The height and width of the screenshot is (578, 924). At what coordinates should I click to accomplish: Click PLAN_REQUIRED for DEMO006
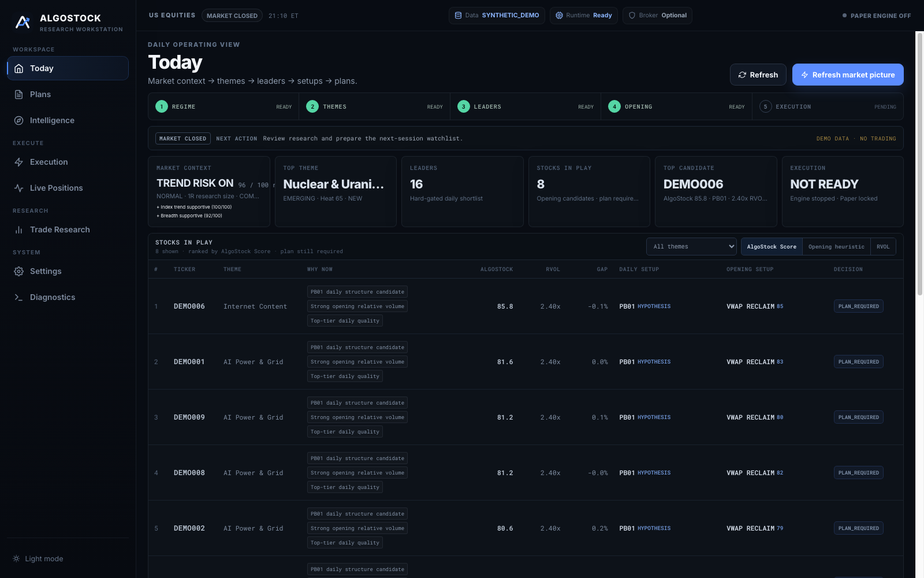[x=858, y=307]
